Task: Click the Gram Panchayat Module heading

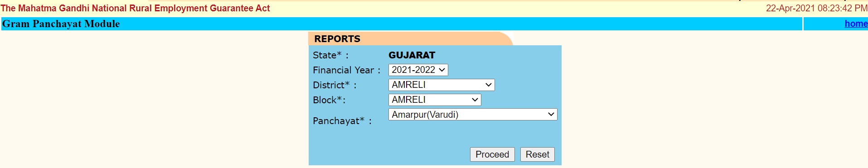Action: pos(61,24)
